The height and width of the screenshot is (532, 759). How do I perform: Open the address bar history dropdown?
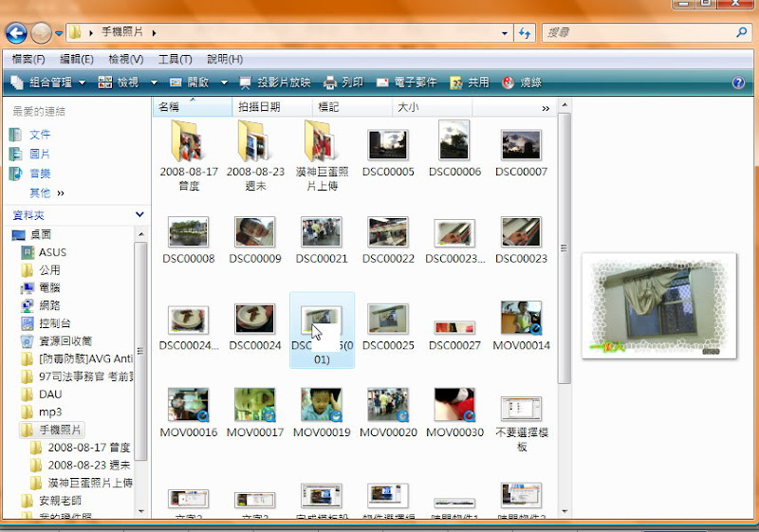coord(505,33)
